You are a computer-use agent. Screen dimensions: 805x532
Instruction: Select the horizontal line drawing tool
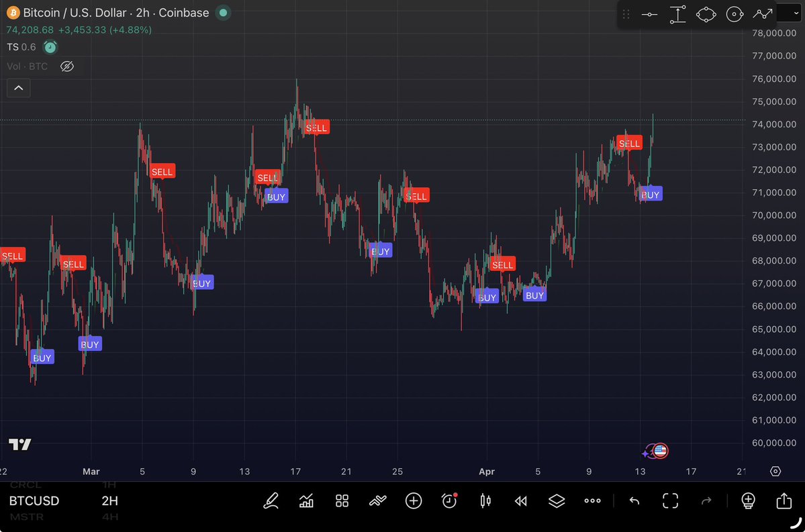click(x=649, y=14)
